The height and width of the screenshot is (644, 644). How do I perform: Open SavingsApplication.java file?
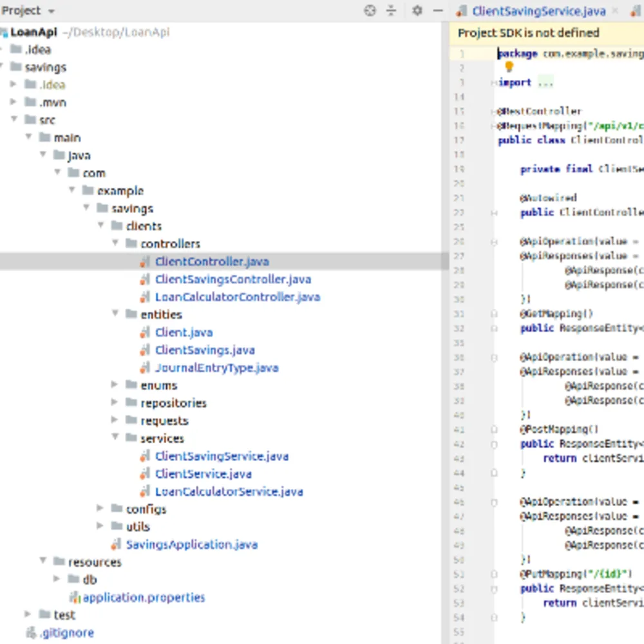pos(192,545)
